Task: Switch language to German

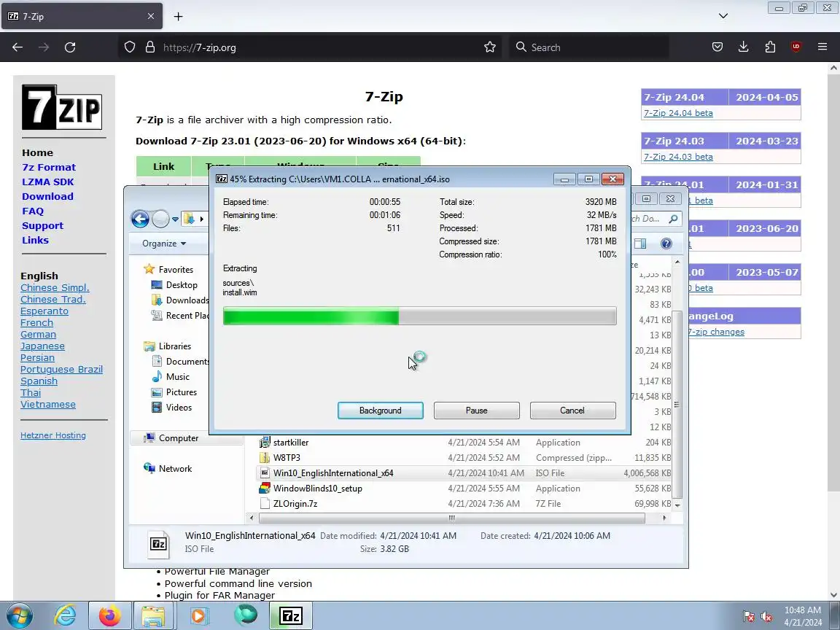Action: (x=38, y=334)
